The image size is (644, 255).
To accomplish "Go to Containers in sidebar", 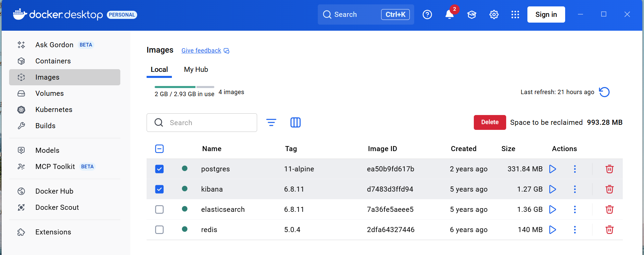I will pos(65,61).
